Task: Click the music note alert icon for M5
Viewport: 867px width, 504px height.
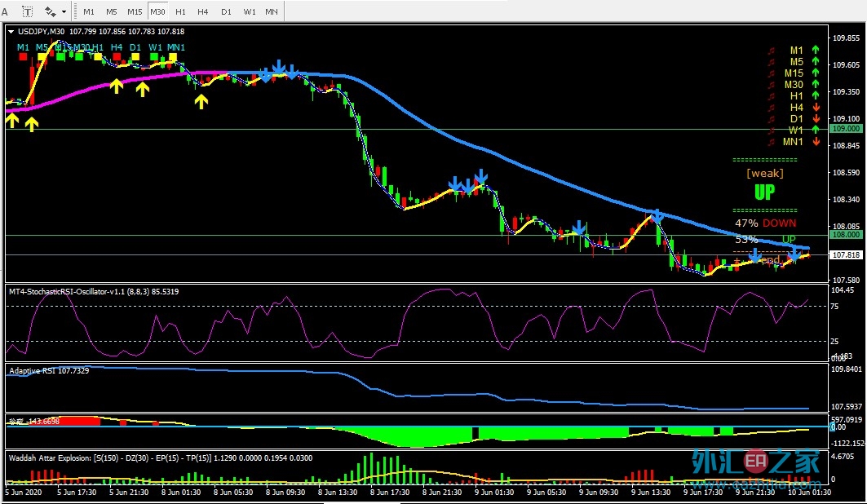Action: [772, 62]
